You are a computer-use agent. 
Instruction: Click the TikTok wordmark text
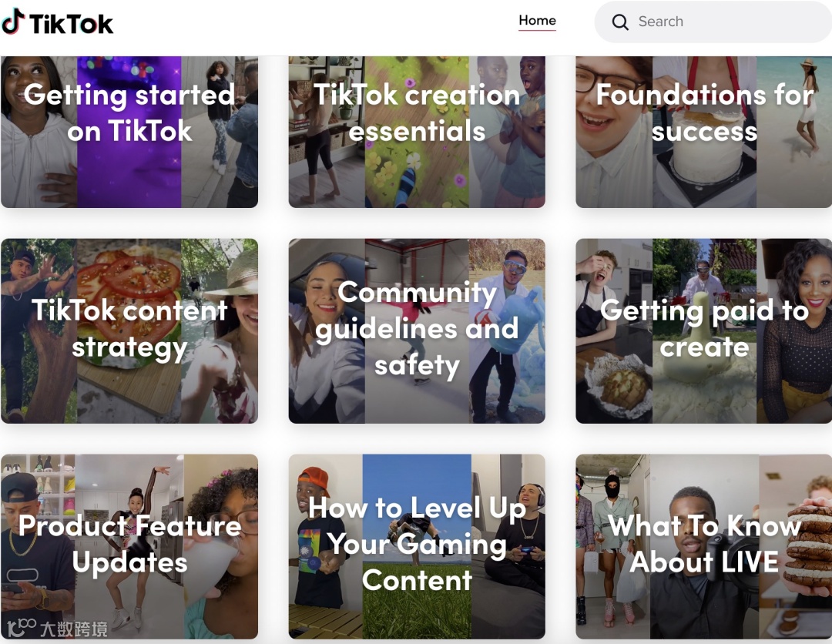coord(71,24)
